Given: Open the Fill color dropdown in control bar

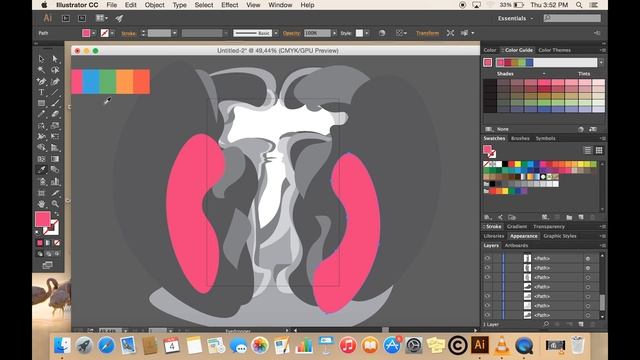Looking at the screenshot, I should pyautogui.click(x=94, y=33).
